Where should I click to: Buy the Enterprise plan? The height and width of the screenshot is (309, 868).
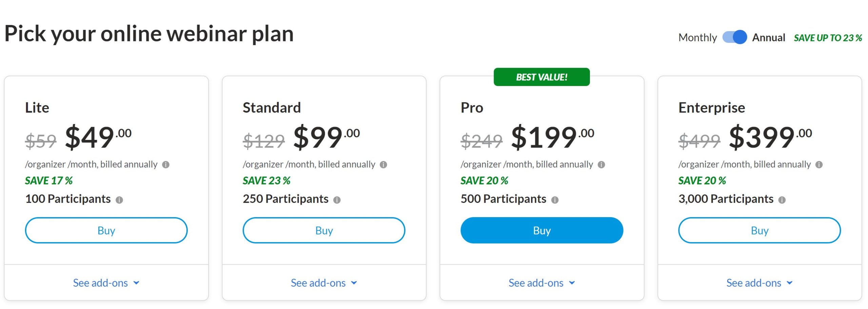759,230
